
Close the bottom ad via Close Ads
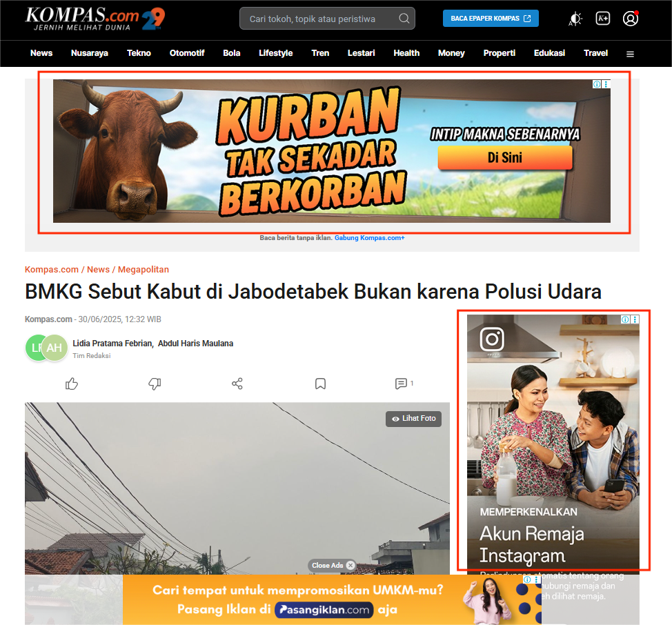tap(332, 566)
